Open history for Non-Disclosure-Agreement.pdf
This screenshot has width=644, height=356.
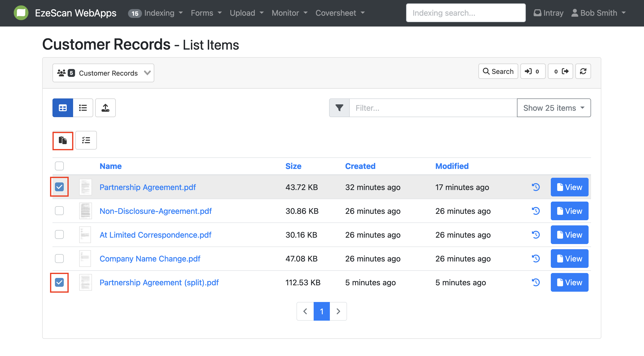tap(536, 211)
